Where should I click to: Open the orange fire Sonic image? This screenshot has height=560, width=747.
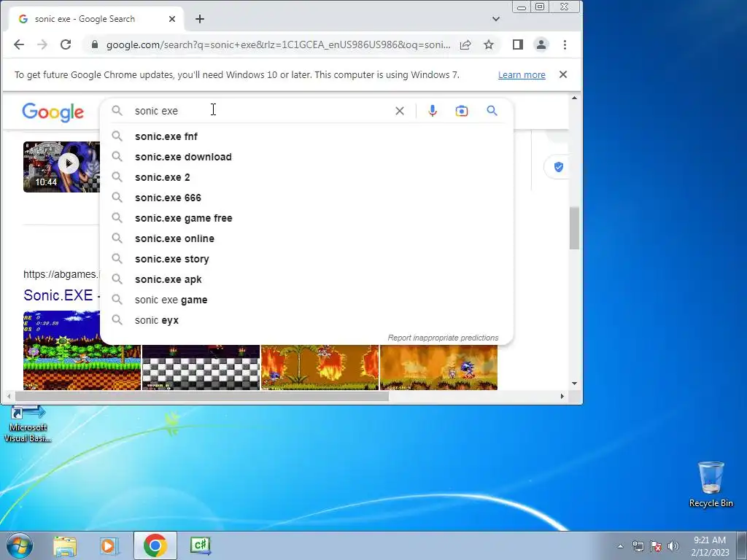[x=438, y=367]
